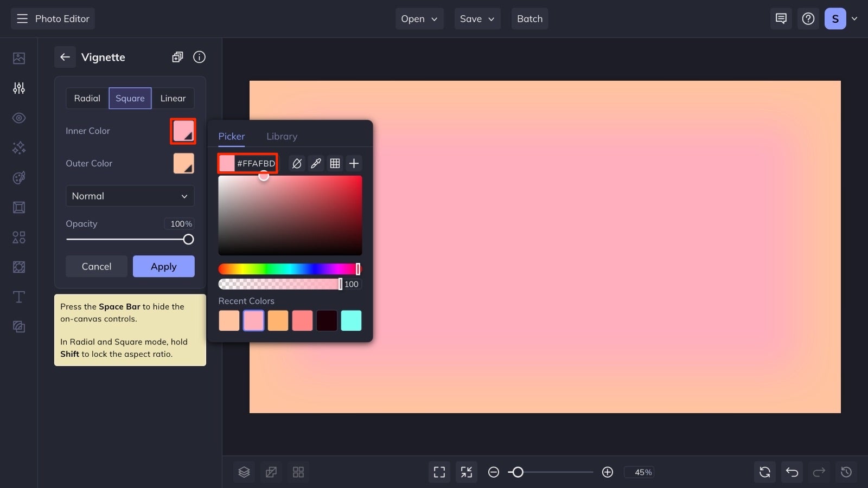Select Square vignette mode

click(x=130, y=98)
